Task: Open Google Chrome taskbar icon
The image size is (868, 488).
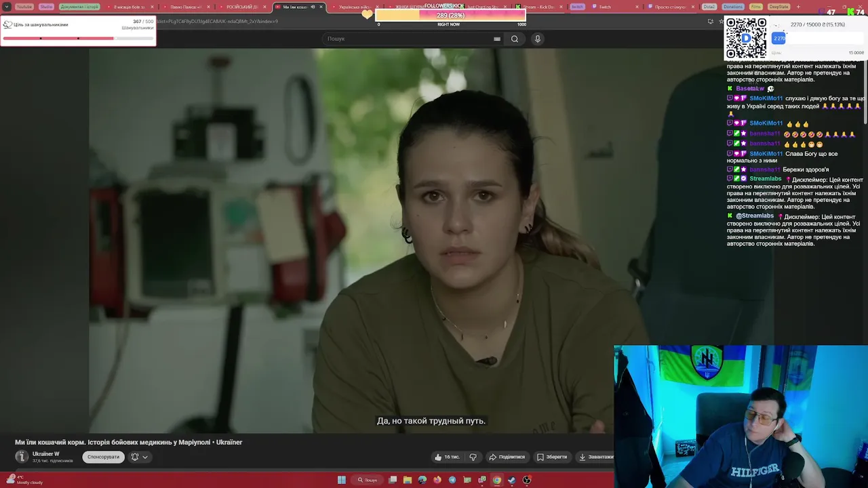Action: pos(497,480)
